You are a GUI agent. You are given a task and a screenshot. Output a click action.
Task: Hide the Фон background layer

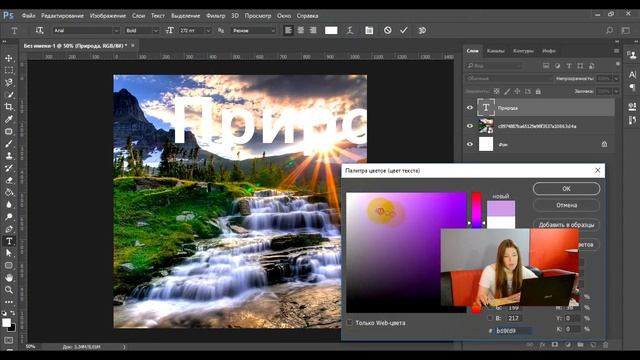pyautogui.click(x=470, y=144)
